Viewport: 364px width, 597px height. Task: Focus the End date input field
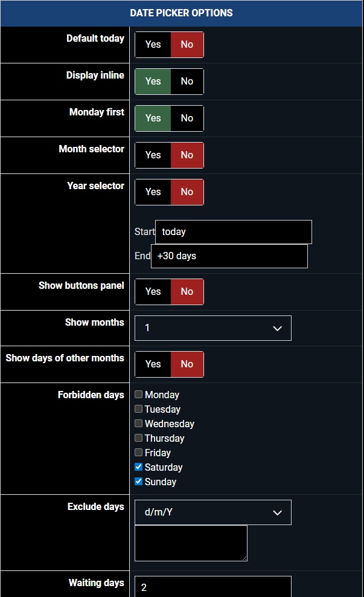pos(229,256)
